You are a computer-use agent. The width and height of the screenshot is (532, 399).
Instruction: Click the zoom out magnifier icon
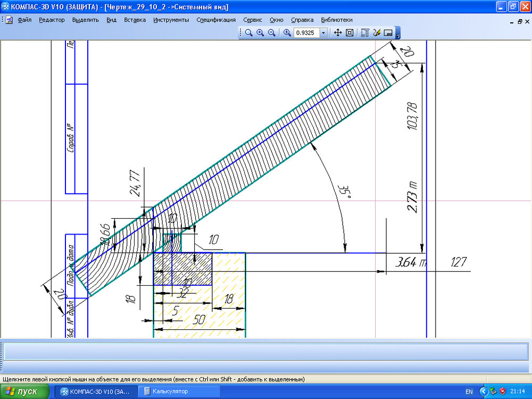(271, 33)
